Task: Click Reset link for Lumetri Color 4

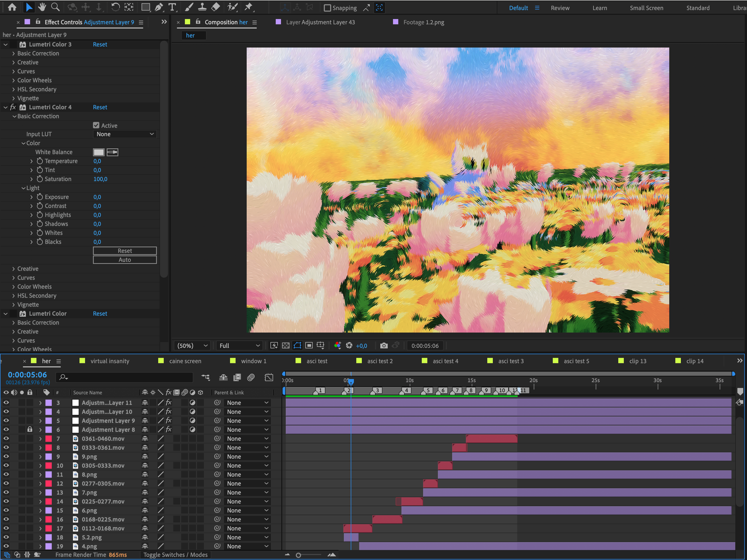Action: pos(100,107)
